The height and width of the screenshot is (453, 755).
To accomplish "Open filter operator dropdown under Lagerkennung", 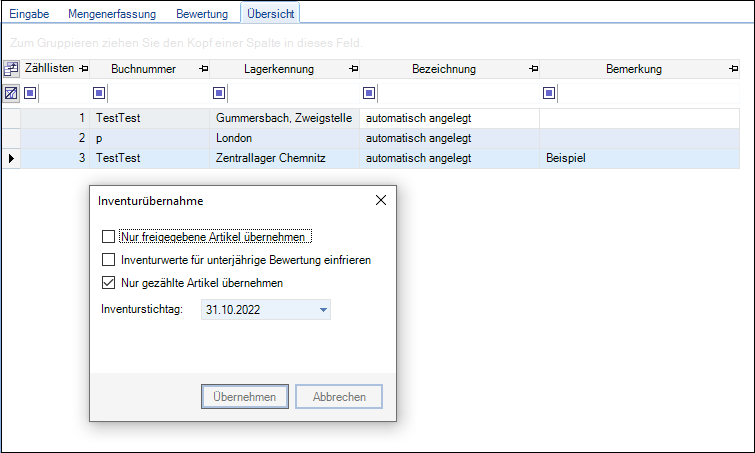I will pos(219,93).
